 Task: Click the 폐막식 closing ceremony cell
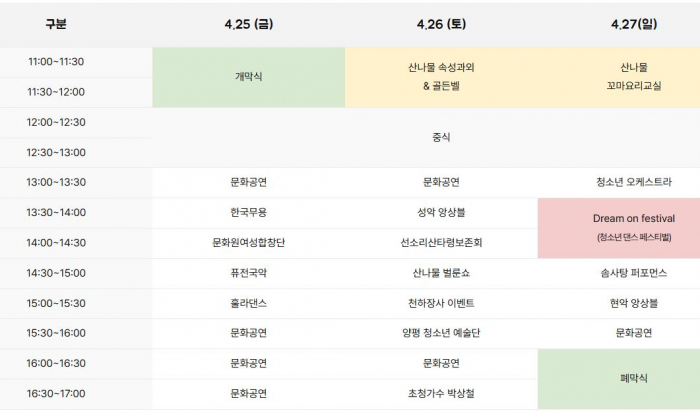633,378
